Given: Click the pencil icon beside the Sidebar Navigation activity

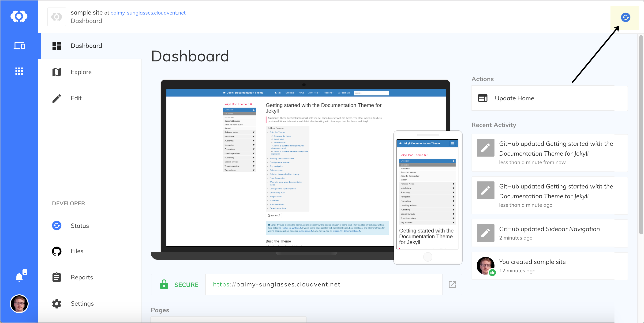Looking at the screenshot, I should pos(485,233).
